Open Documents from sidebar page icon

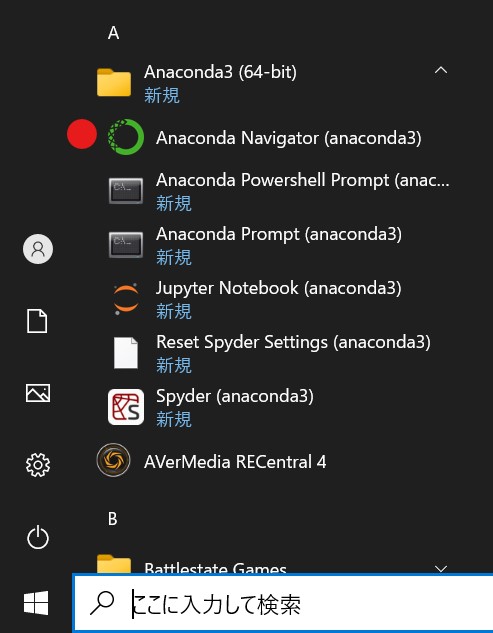click(x=37, y=321)
